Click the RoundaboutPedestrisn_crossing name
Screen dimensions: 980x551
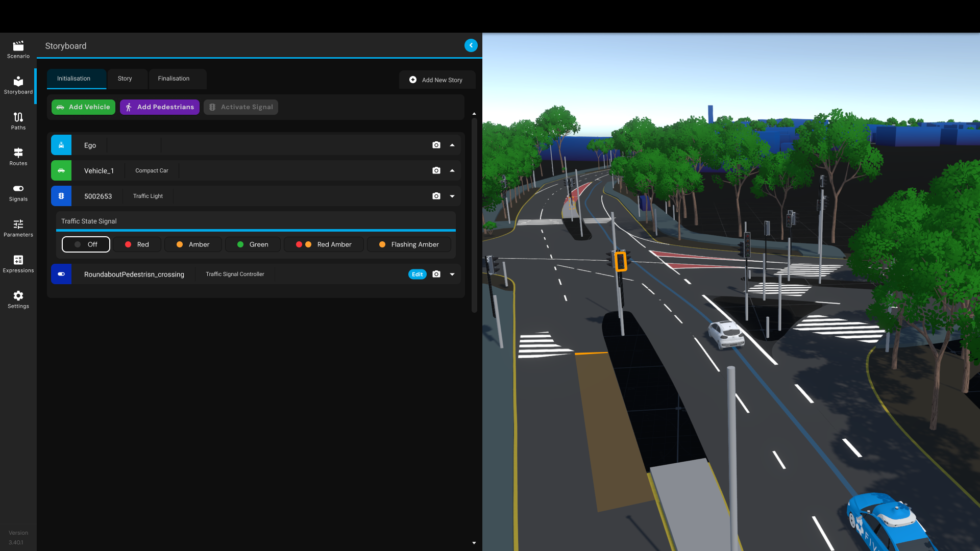coord(134,274)
